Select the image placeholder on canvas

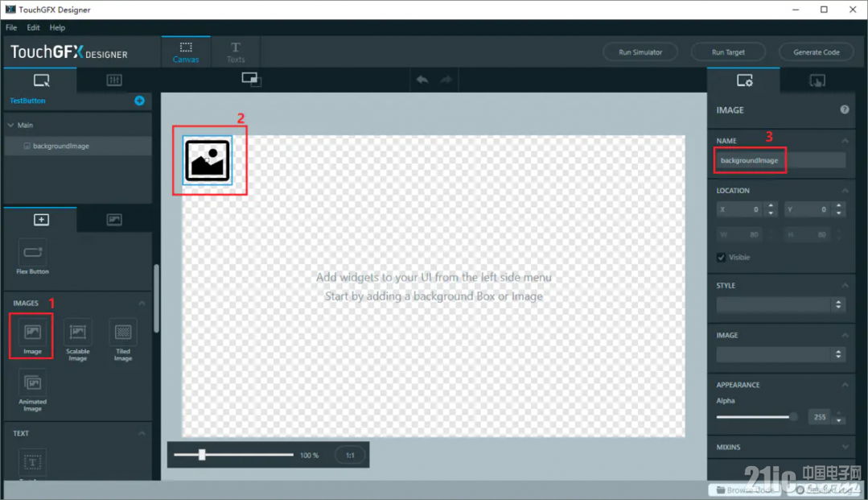pyautogui.click(x=207, y=160)
